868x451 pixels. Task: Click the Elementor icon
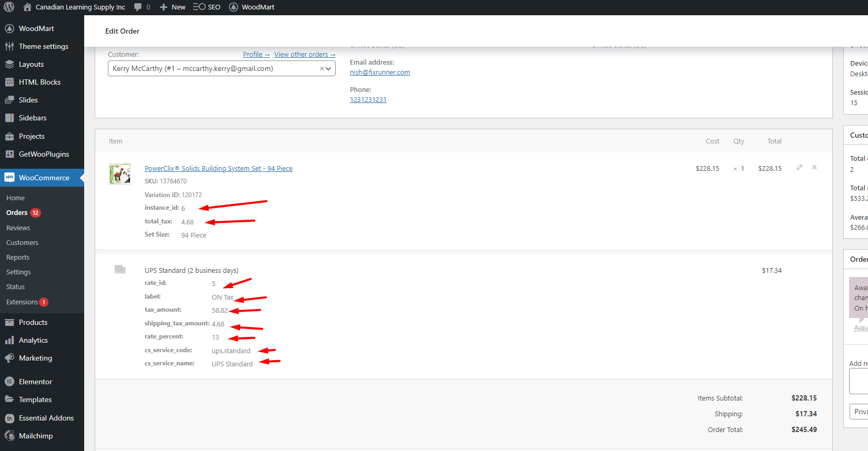tap(9, 382)
